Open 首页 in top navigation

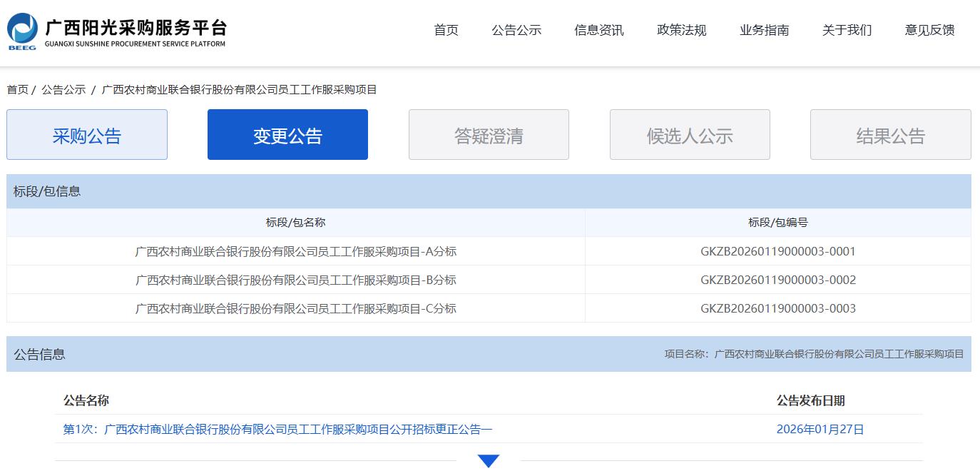[446, 30]
